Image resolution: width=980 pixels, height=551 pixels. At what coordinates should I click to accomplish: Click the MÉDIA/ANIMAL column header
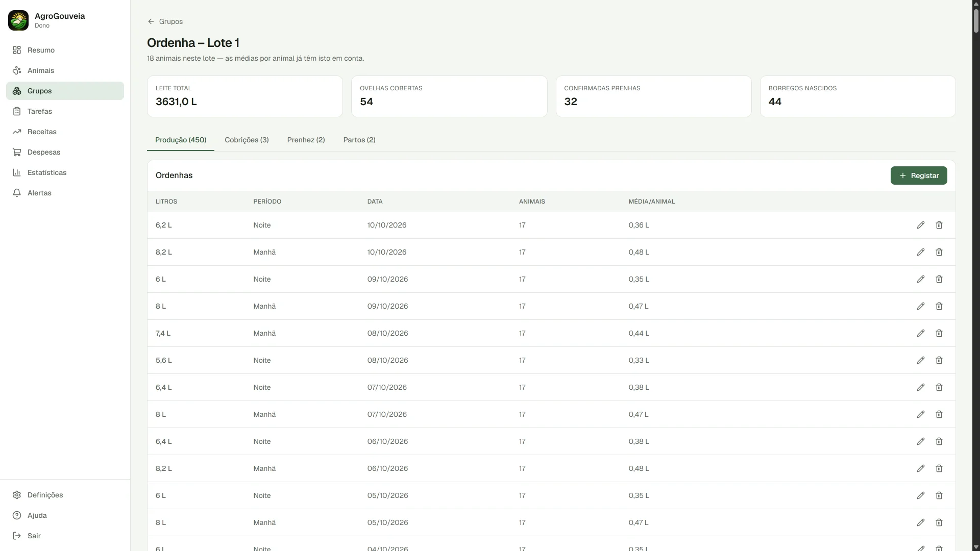tap(652, 202)
